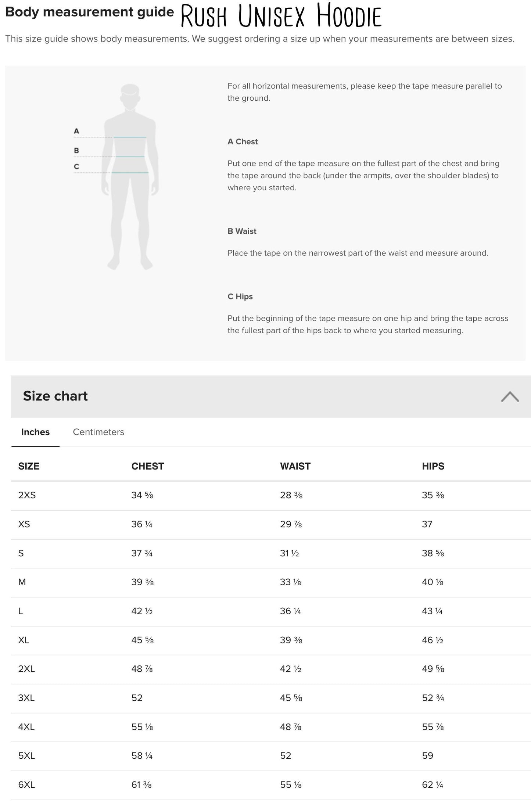Screen dimensions: 531x812
Task: Click the Size chart section header
Action: [x=55, y=396]
